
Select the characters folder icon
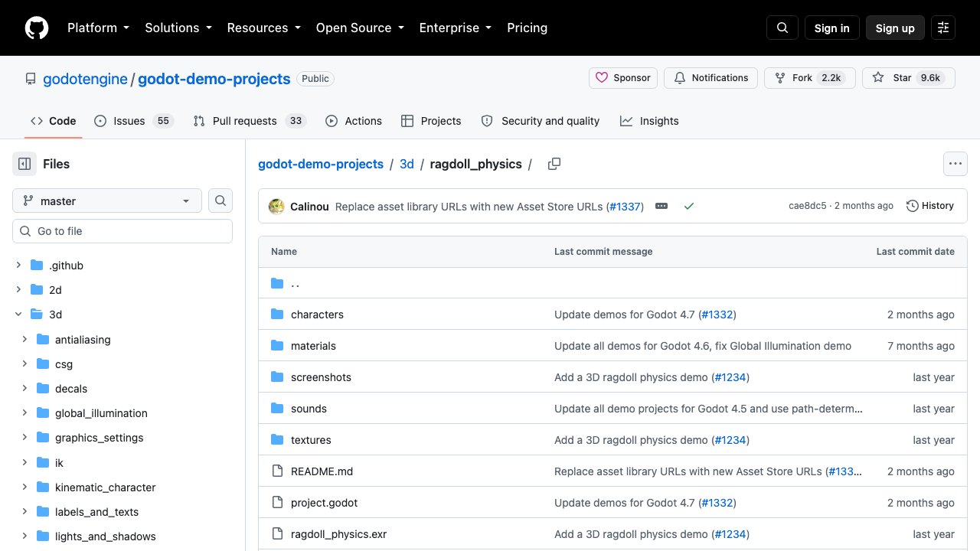277,315
